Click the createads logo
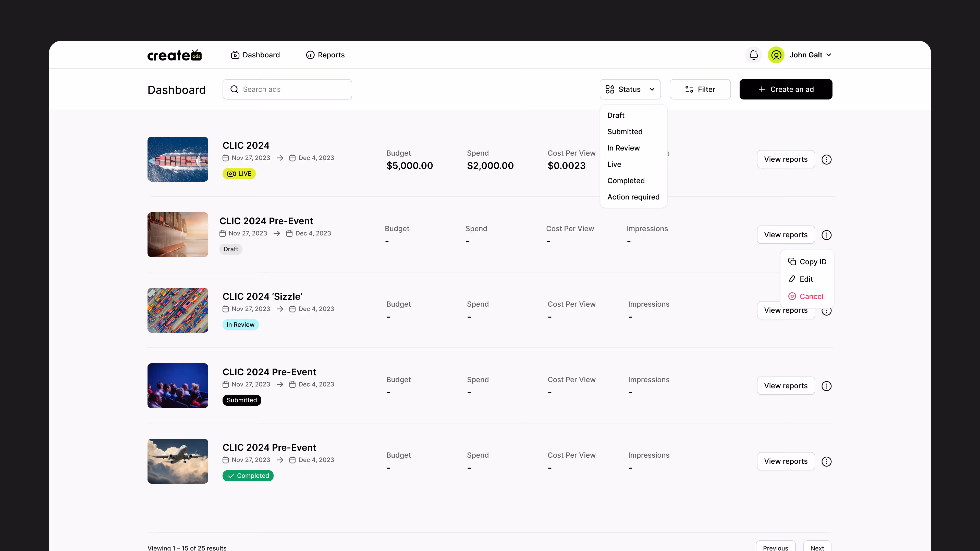980x551 pixels. coord(175,55)
